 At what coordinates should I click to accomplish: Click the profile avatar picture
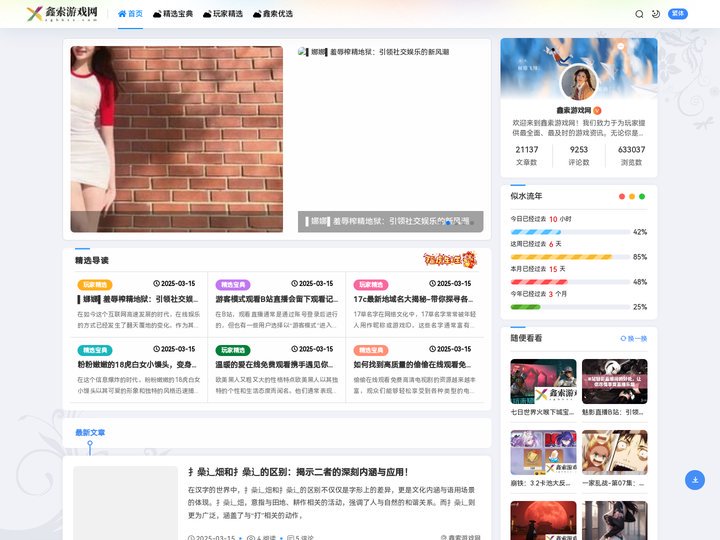pos(579,82)
